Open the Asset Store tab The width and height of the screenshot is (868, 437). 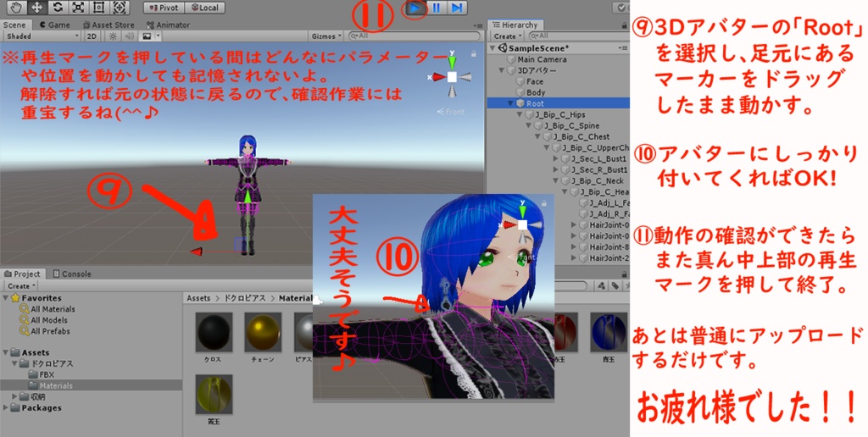[108, 25]
